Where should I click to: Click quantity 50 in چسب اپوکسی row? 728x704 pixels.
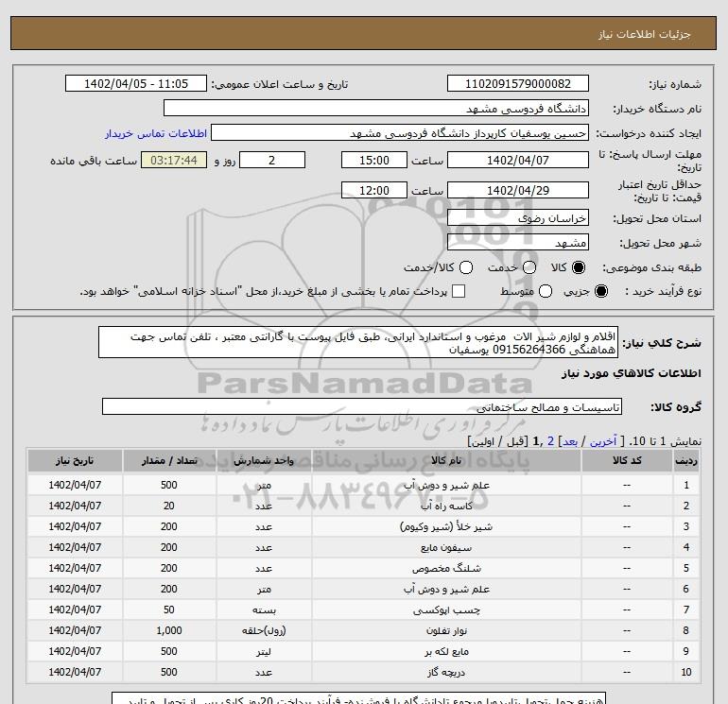[x=169, y=610]
